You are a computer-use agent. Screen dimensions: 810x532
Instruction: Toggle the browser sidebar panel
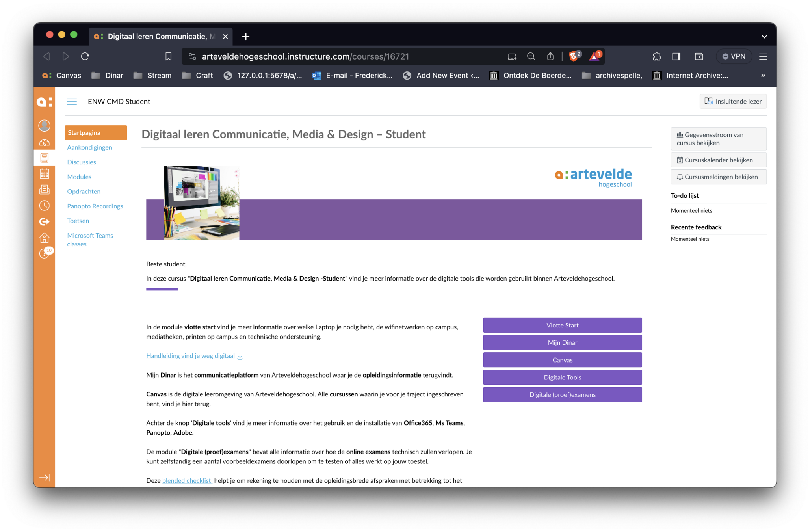[676, 56]
